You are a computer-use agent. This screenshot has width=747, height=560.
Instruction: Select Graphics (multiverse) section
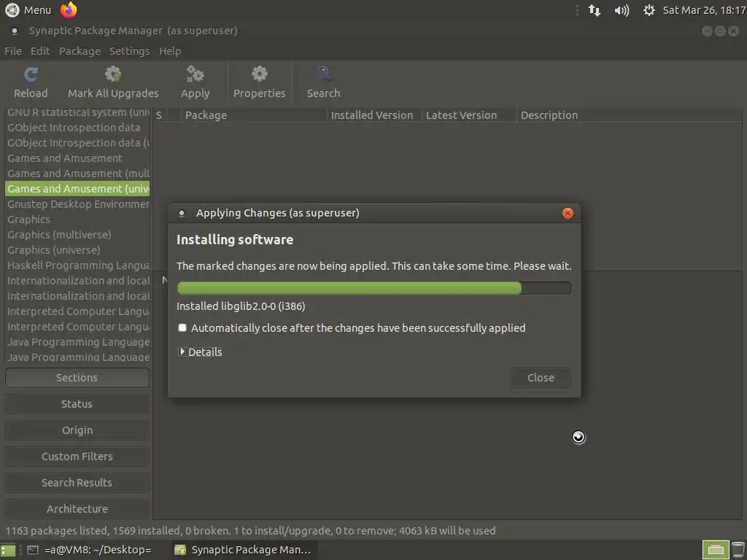pos(77,234)
